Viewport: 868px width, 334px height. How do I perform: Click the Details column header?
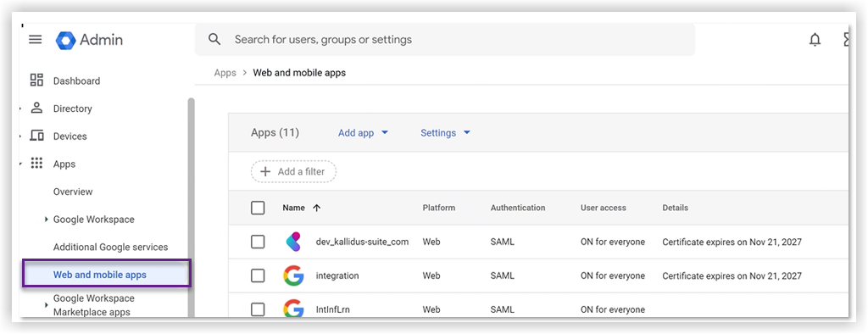coord(676,208)
